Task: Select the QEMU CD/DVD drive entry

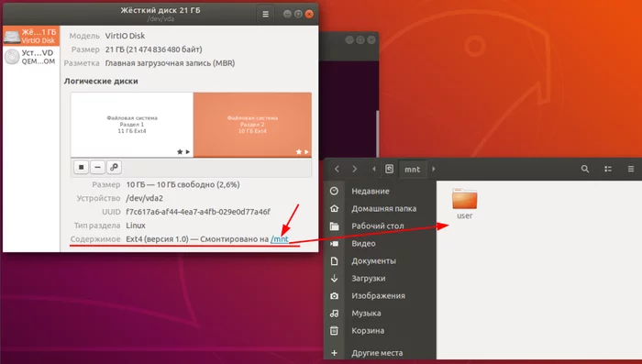Action: (31, 57)
